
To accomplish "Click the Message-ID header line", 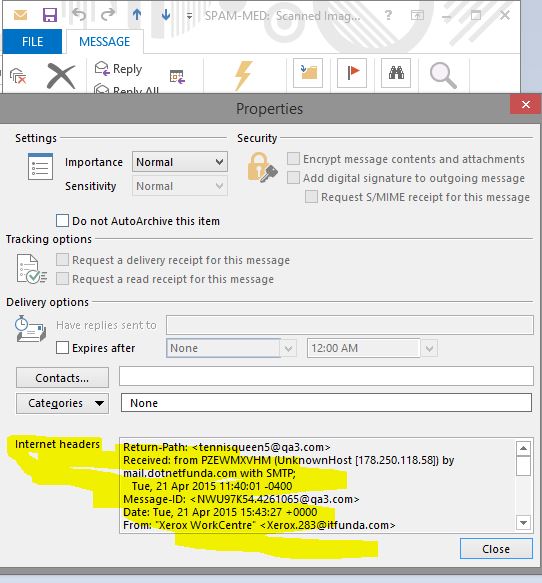I will click(x=241, y=499).
